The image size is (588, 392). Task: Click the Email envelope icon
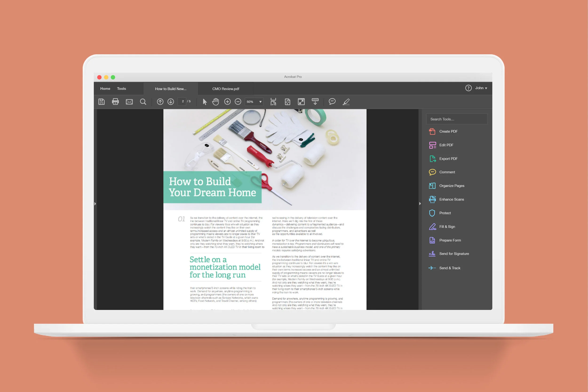[129, 102]
